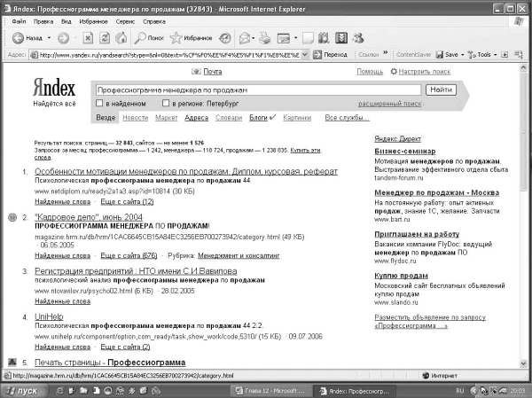Open the Словари search tab
The image size is (532, 398).
coord(229,118)
